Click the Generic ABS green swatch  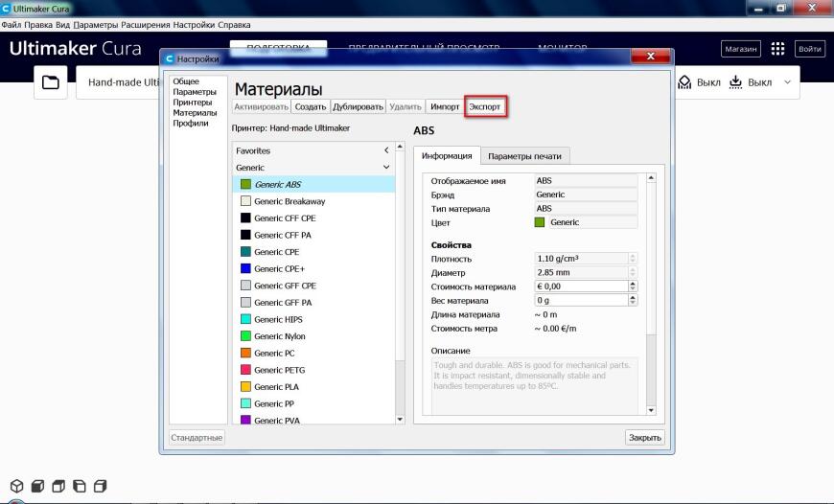[x=245, y=185]
